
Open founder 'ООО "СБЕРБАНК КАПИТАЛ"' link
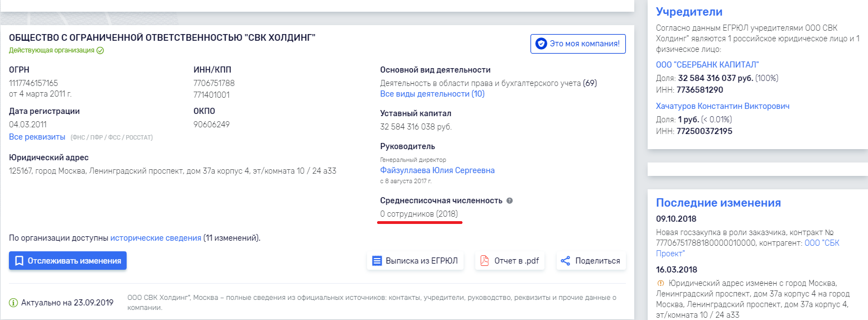(708, 65)
